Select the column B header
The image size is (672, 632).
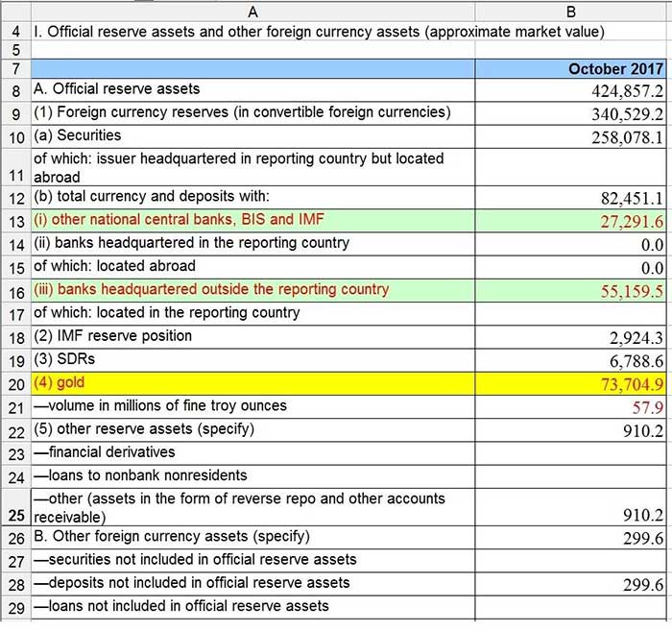[x=571, y=11]
